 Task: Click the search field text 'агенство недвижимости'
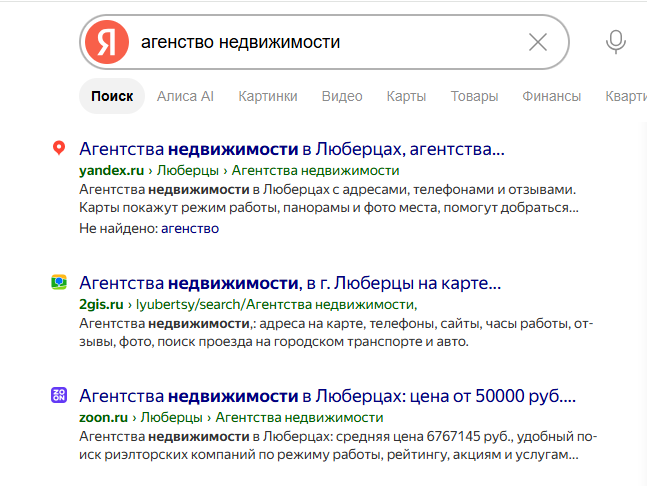click(x=241, y=42)
